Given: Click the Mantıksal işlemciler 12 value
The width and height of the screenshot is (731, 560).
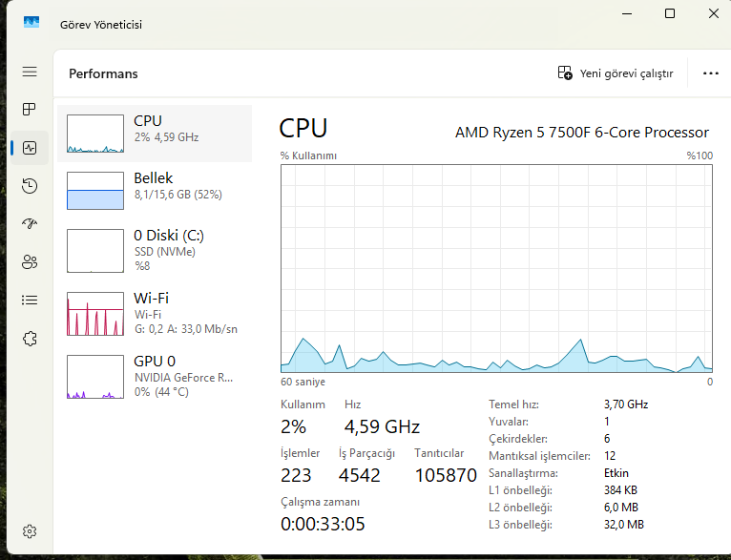Looking at the screenshot, I should 609,456.
